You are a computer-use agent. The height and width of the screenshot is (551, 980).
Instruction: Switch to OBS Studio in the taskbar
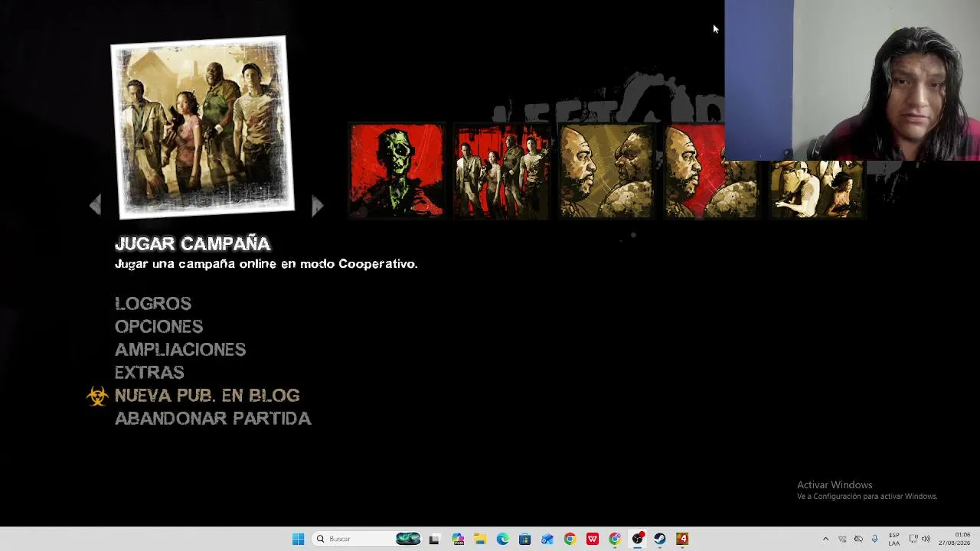click(x=637, y=539)
